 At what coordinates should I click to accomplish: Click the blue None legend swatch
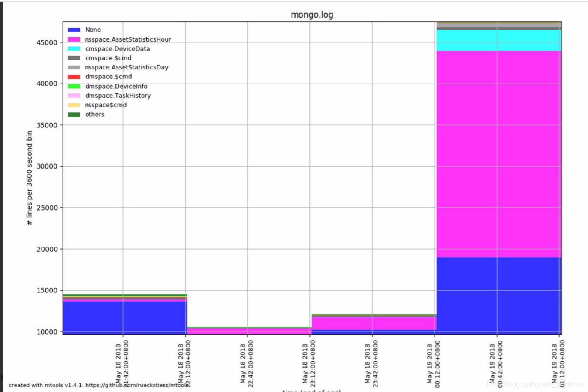coord(74,30)
